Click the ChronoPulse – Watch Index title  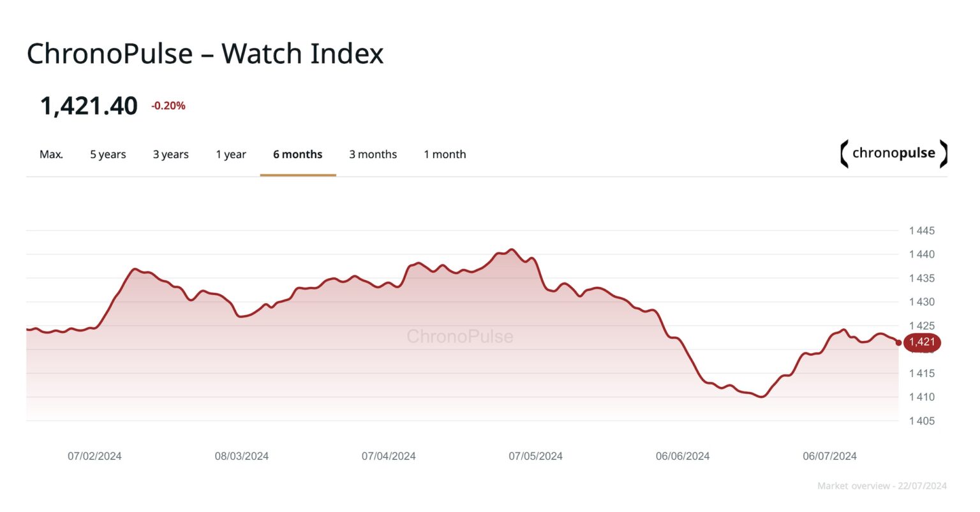click(205, 53)
